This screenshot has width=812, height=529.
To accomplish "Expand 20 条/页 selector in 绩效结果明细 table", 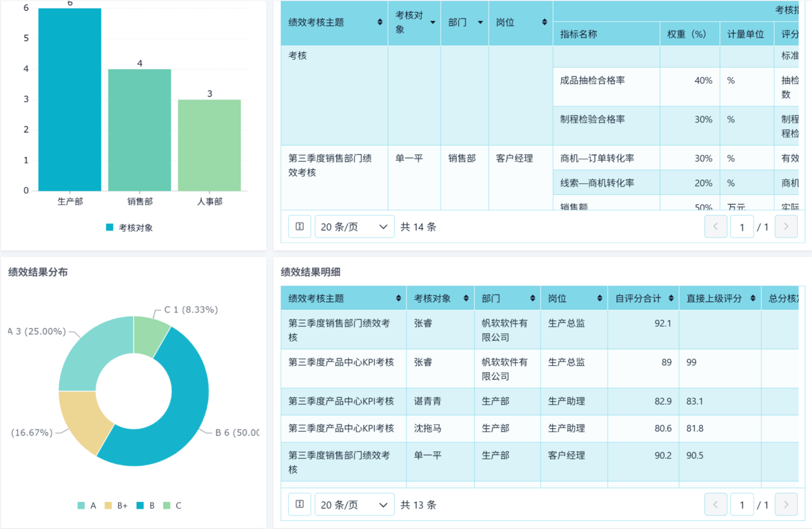I will click(355, 505).
